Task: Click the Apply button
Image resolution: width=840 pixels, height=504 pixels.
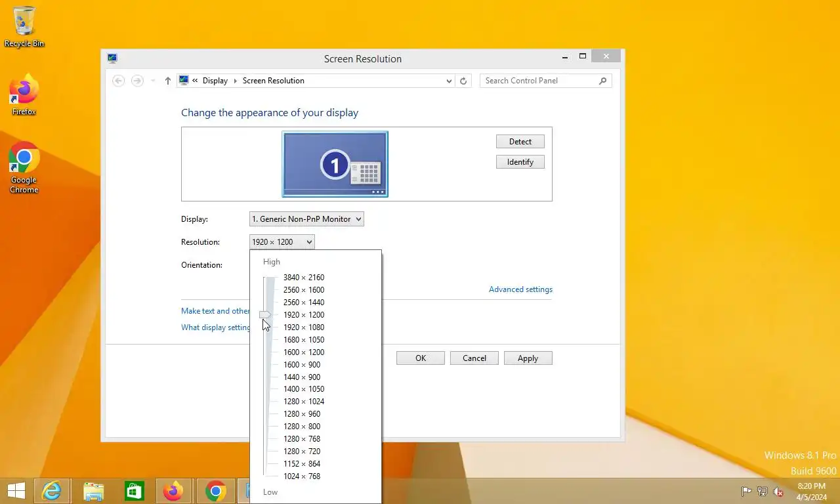Action: [x=528, y=358]
